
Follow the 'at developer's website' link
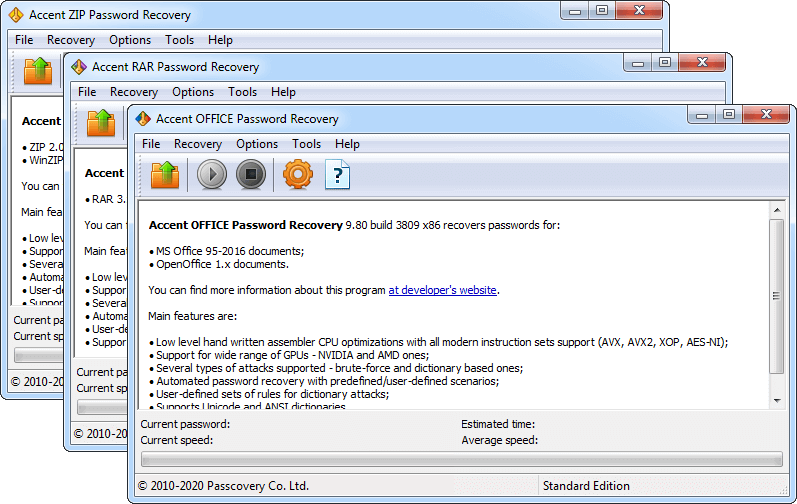coord(442,290)
